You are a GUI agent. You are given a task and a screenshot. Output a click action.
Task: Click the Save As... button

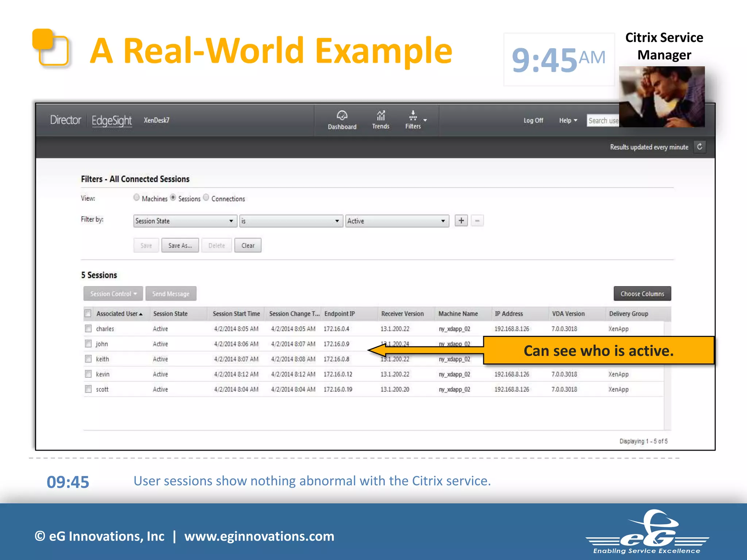coord(180,245)
